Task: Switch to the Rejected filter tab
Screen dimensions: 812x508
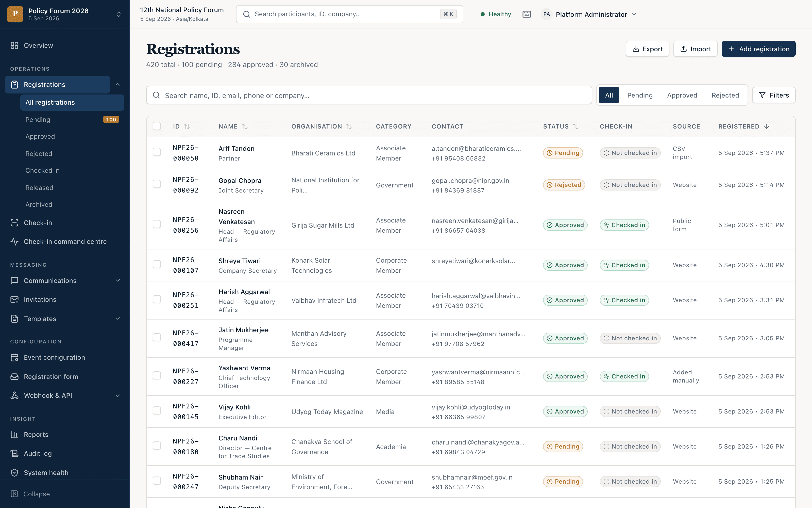Action: point(725,95)
